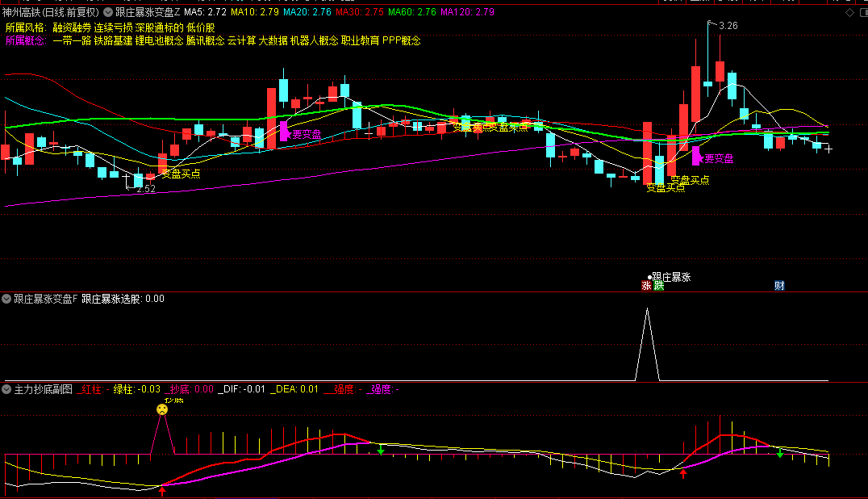Click the MA5: 2.72 label
Viewport: 868px width, 499px height.
[206, 12]
